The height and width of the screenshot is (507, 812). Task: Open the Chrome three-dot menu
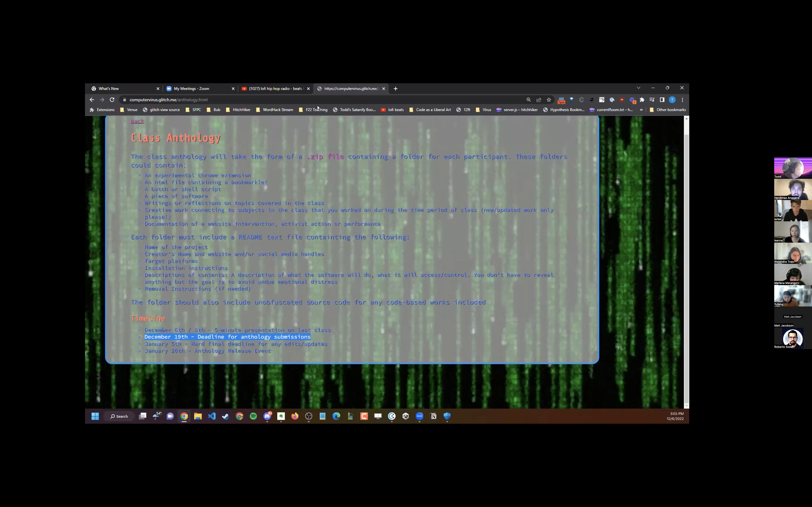682,100
